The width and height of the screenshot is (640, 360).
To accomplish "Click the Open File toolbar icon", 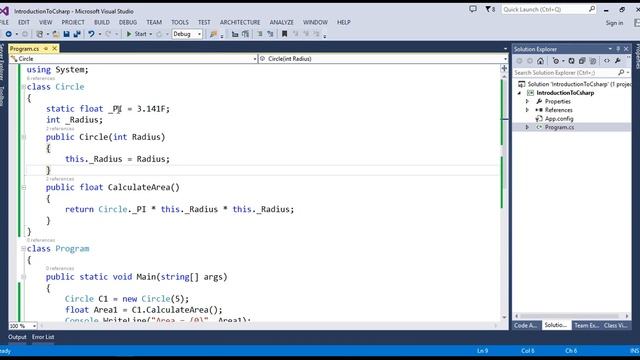I will (x=56, y=34).
